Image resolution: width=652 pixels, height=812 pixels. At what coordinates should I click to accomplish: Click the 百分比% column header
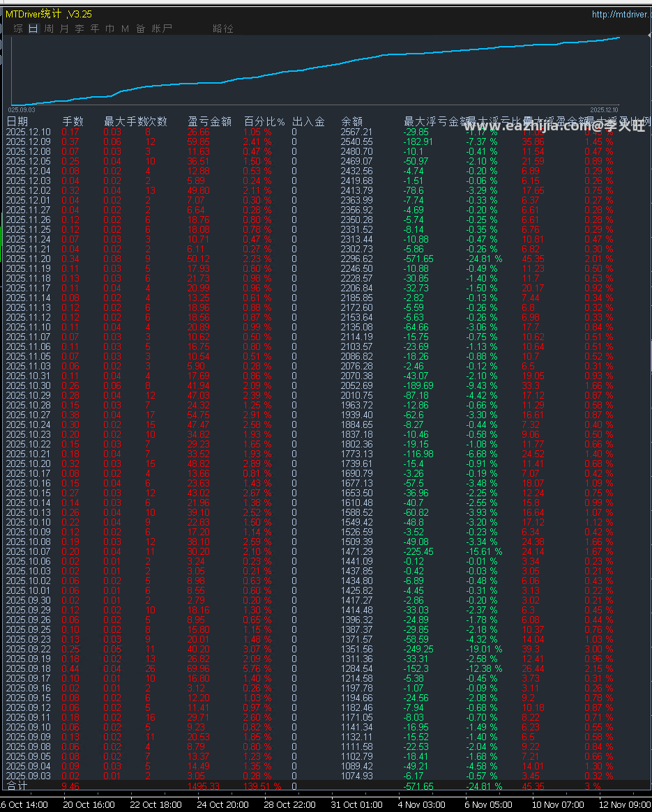pos(264,122)
